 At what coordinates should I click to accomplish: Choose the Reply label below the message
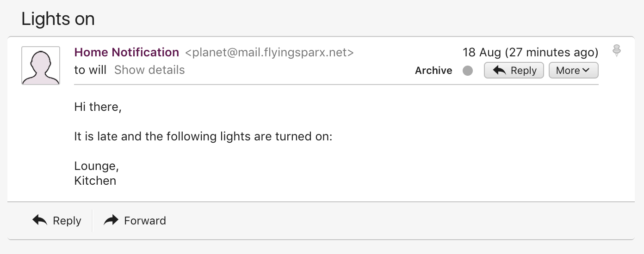tap(67, 221)
